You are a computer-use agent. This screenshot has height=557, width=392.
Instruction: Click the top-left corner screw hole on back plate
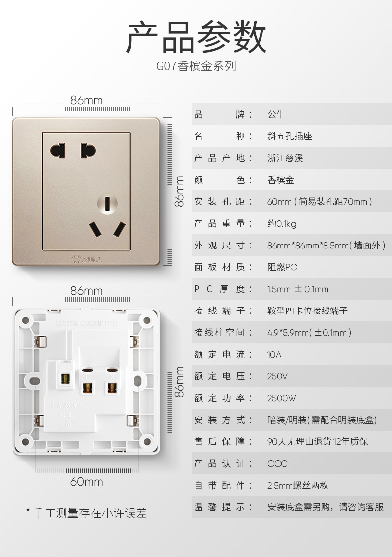26,321
